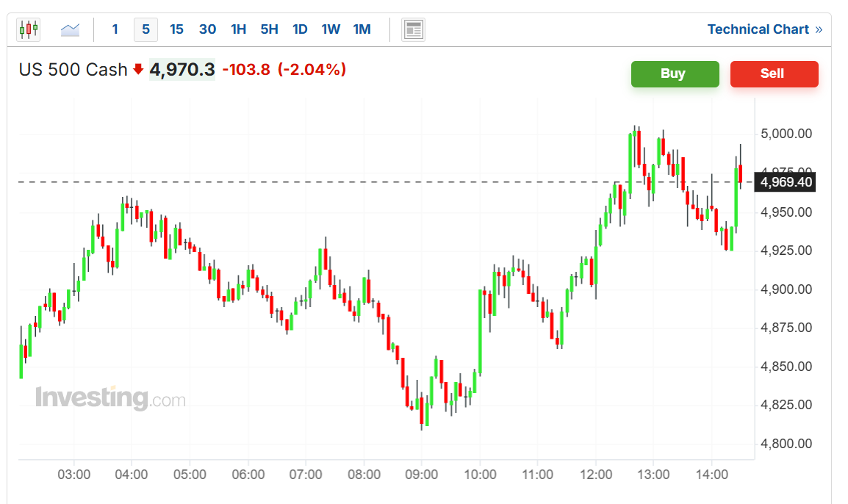
Task: Click the 06:00 time axis label
Action: 248,475
